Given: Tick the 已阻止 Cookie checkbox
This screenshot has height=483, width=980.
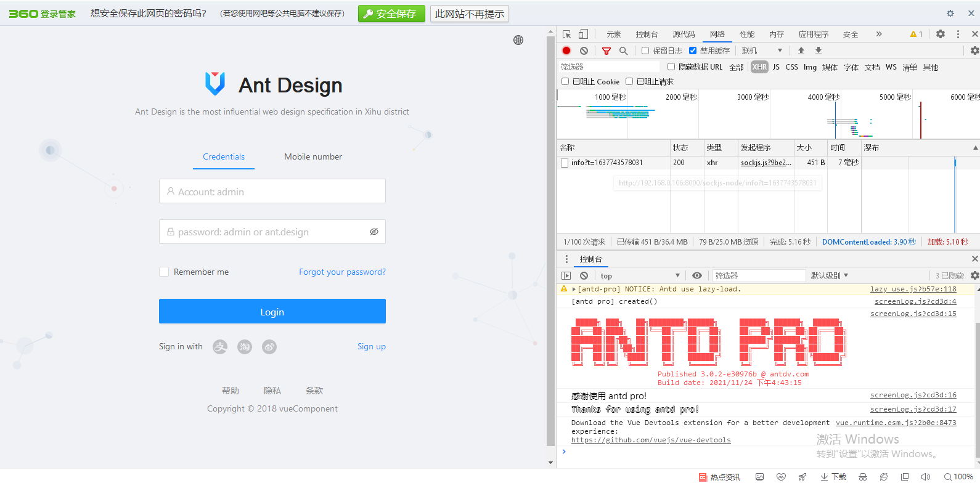Looking at the screenshot, I should pos(565,81).
